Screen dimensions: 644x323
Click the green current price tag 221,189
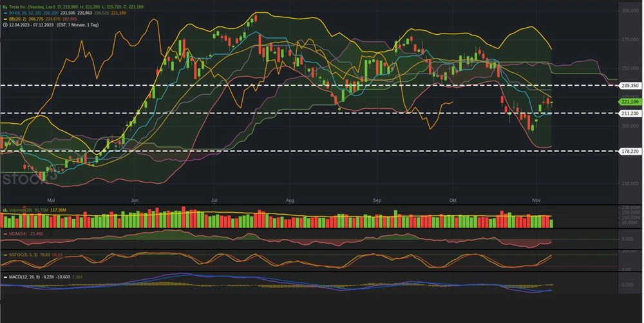[x=630, y=101]
